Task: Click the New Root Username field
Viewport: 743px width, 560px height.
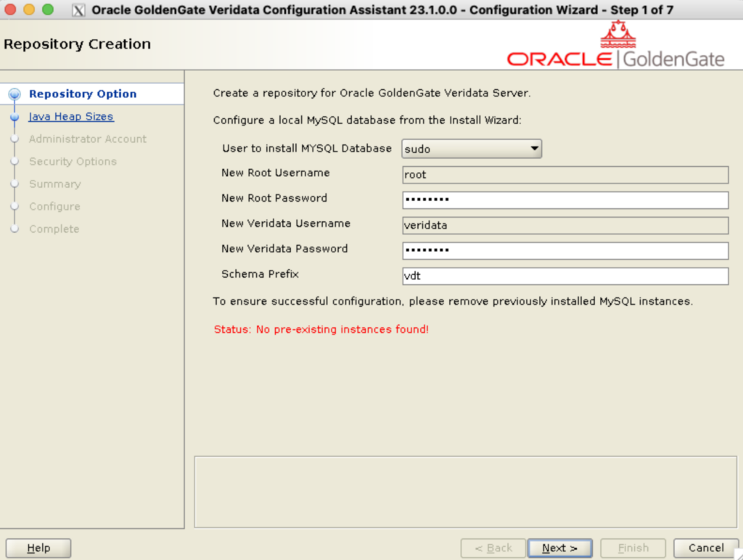Action: (x=565, y=175)
